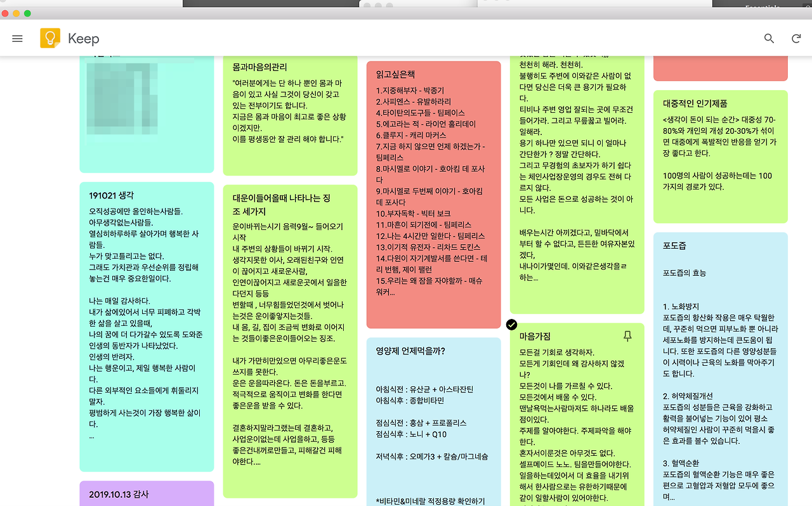Open the main navigation menu
The height and width of the screenshot is (506, 812).
click(17, 38)
